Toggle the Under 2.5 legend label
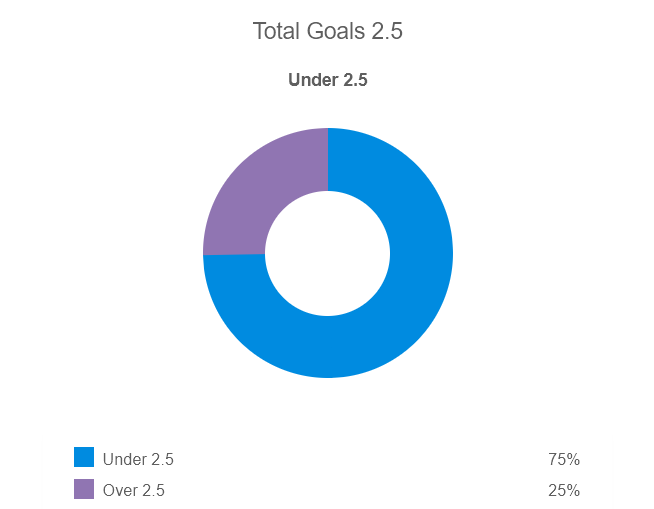Viewport: 654px width, 509px height. click(x=138, y=460)
